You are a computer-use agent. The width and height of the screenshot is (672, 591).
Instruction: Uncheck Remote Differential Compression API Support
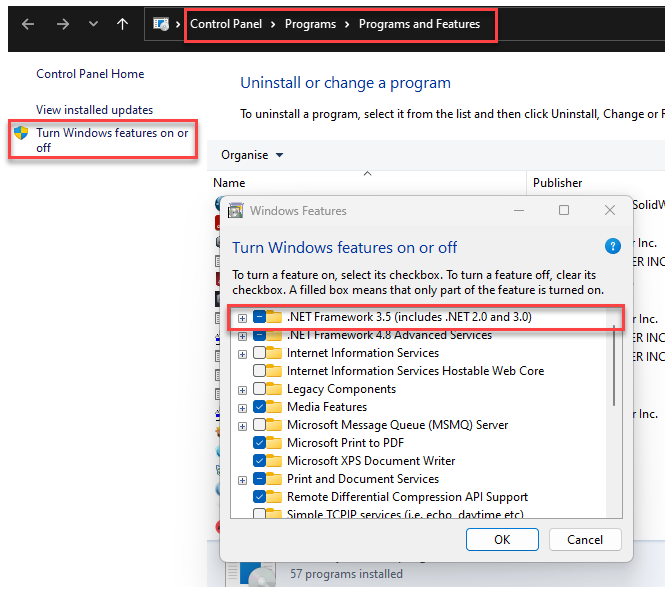point(259,497)
